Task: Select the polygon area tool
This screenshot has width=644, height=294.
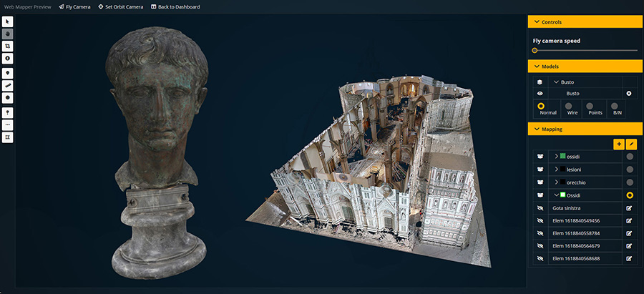Action: coord(7,137)
